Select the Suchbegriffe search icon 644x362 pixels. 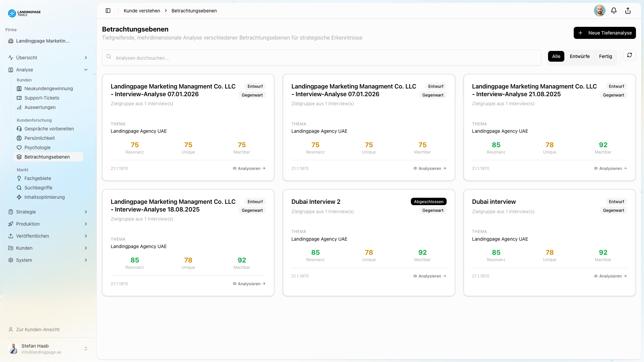point(19,188)
